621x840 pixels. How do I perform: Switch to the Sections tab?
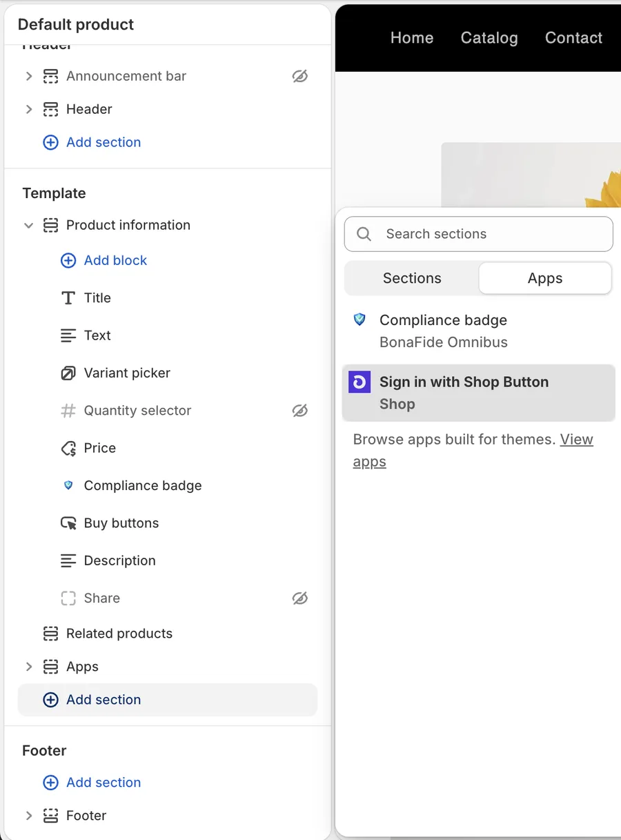click(x=412, y=278)
